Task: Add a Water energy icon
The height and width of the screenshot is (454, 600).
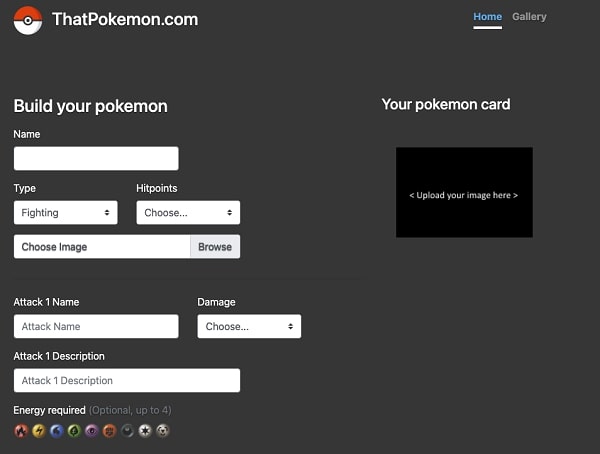Action: 57,431
